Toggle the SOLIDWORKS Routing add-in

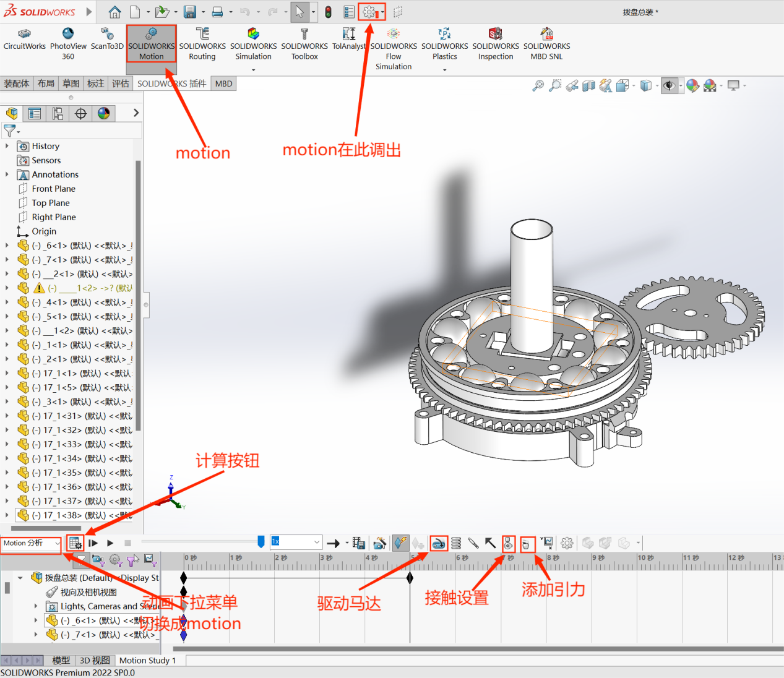click(202, 43)
